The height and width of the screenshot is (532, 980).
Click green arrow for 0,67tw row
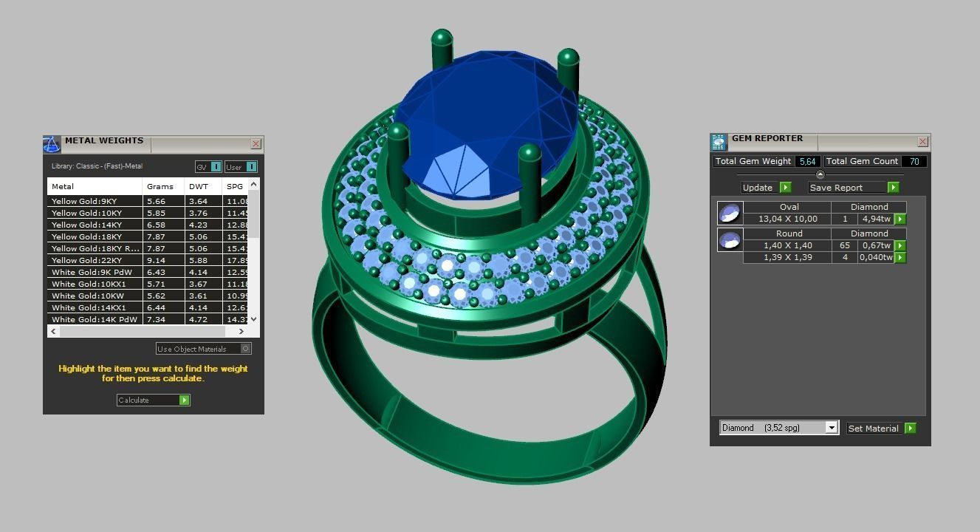coord(900,246)
